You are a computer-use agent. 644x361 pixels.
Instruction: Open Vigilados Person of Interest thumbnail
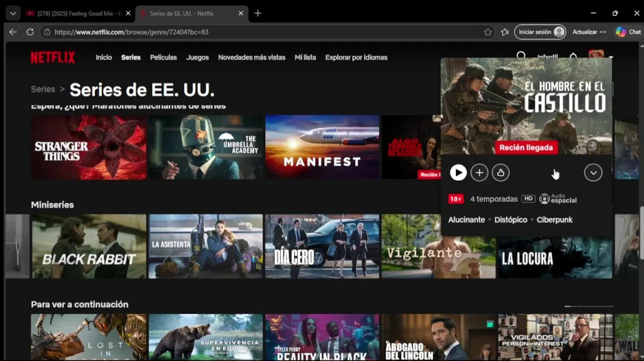(x=555, y=337)
